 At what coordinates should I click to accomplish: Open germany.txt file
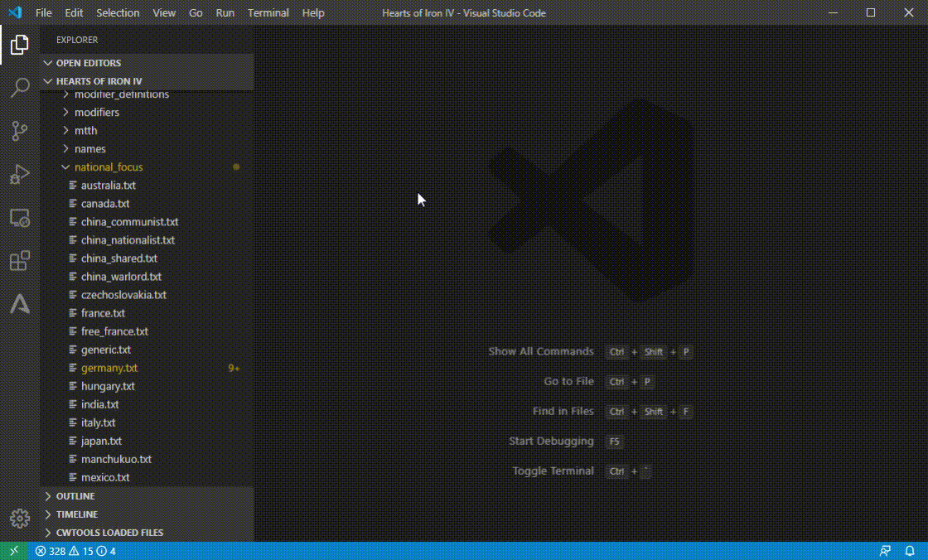point(147,368)
